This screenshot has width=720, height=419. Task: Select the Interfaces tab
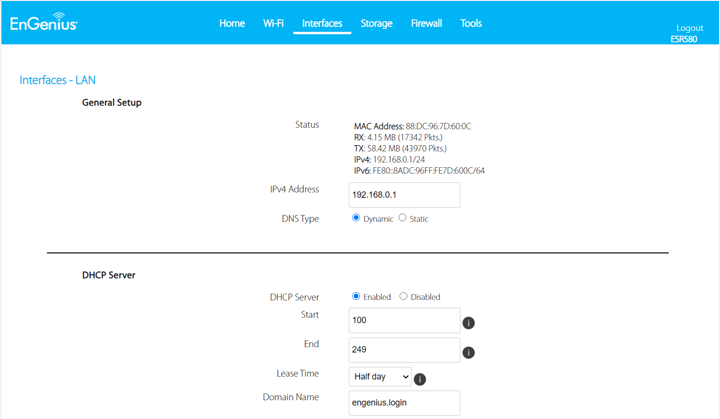click(x=322, y=23)
